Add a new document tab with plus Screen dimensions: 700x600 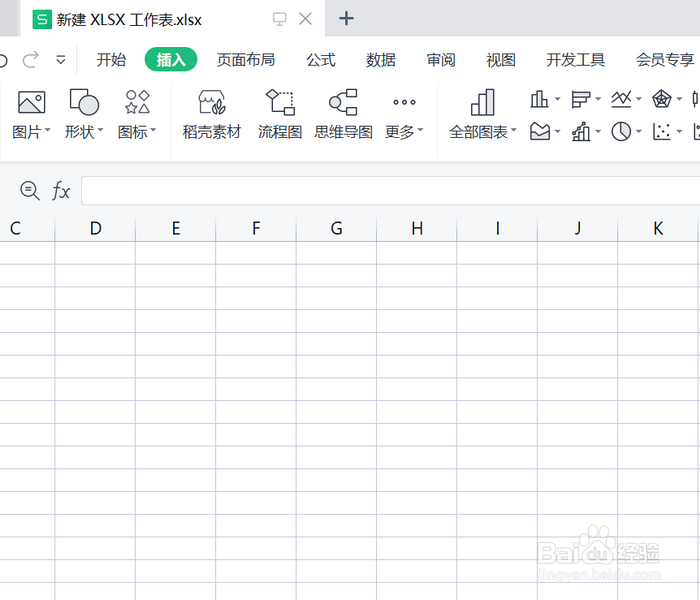click(346, 19)
